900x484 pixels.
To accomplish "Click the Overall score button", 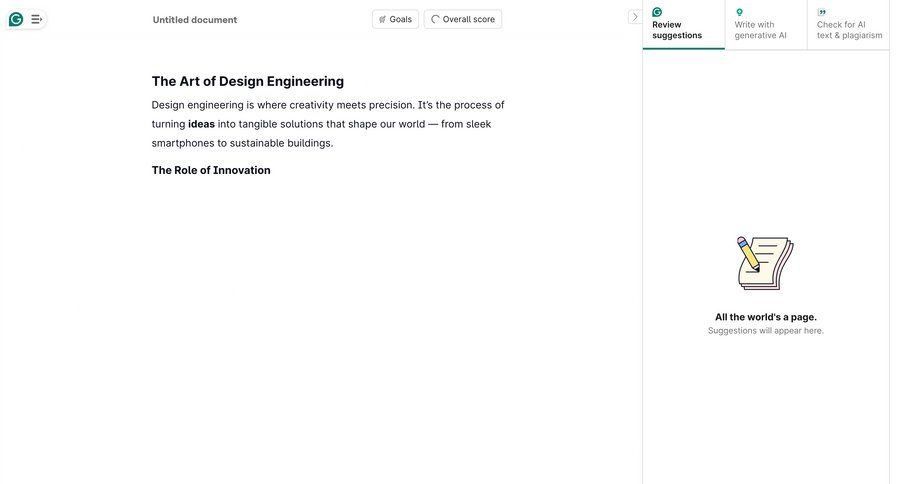I will click(x=463, y=19).
